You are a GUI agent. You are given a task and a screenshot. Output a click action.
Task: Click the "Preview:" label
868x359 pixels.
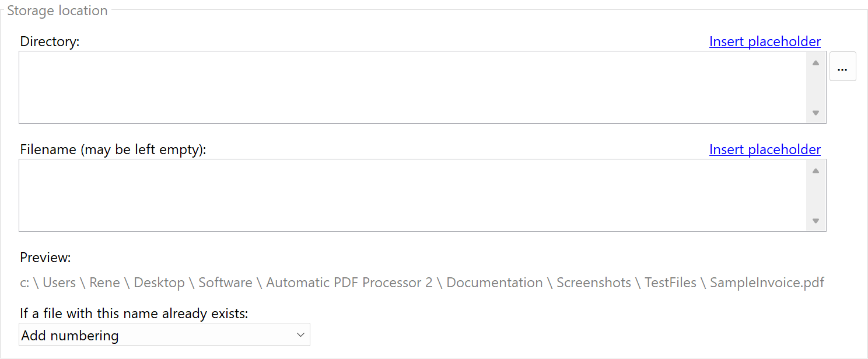(45, 257)
